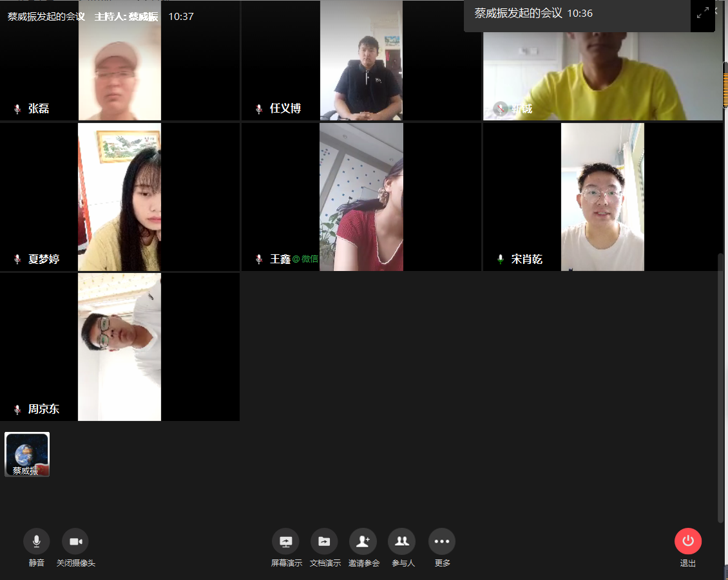Click 任义博's microphone status icon
The image size is (728, 580).
(259, 109)
